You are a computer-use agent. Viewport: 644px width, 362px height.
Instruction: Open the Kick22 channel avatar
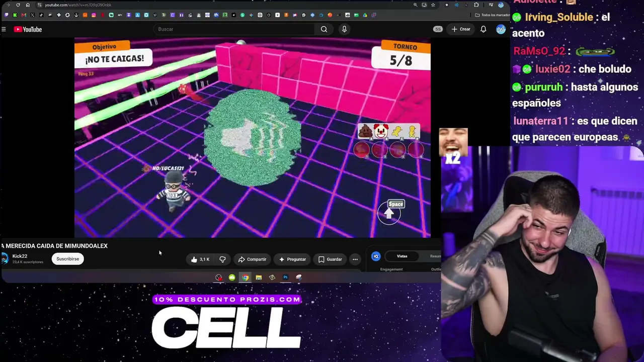(x=5, y=258)
